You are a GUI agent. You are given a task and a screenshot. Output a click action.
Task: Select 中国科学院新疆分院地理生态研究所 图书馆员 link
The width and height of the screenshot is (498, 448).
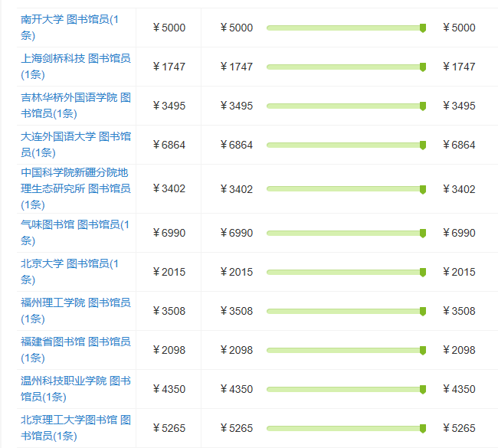[76, 188]
